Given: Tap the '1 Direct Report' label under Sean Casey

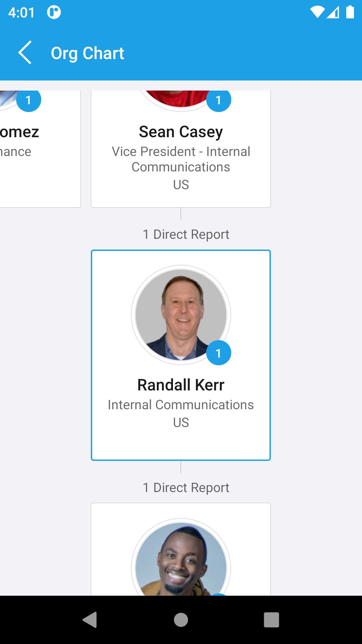Looking at the screenshot, I should pyautogui.click(x=186, y=234).
